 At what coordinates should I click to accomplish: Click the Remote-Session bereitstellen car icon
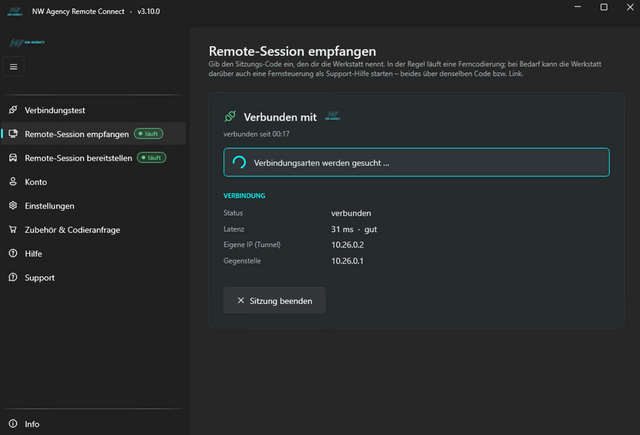pyautogui.click(x=13, y=158)
